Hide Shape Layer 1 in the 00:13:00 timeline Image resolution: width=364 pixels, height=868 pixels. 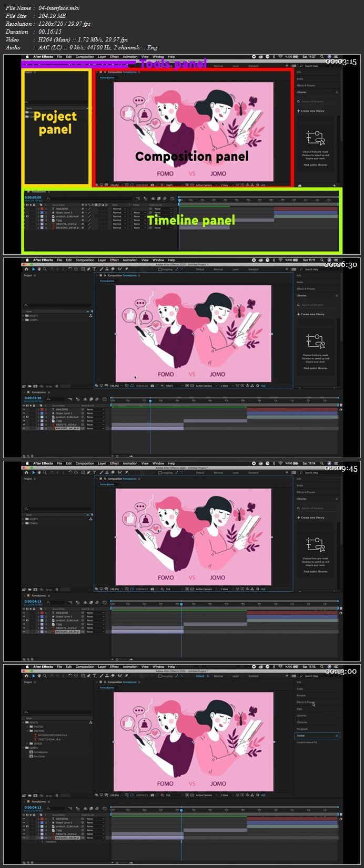tap(24, 822)
